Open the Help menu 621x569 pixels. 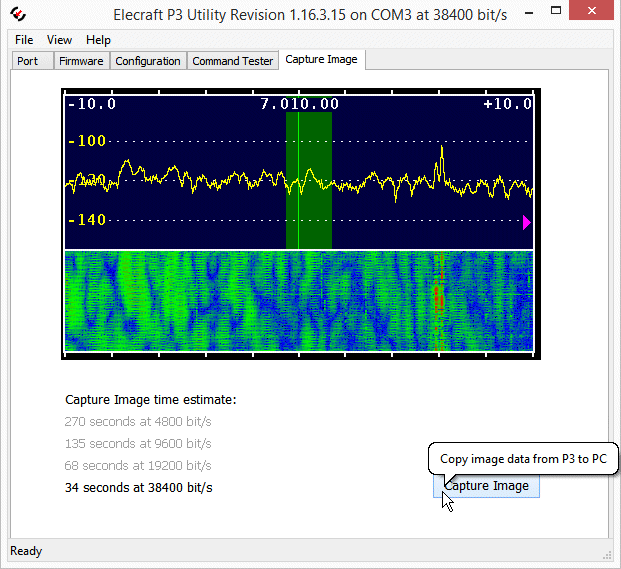click(98, 40)
